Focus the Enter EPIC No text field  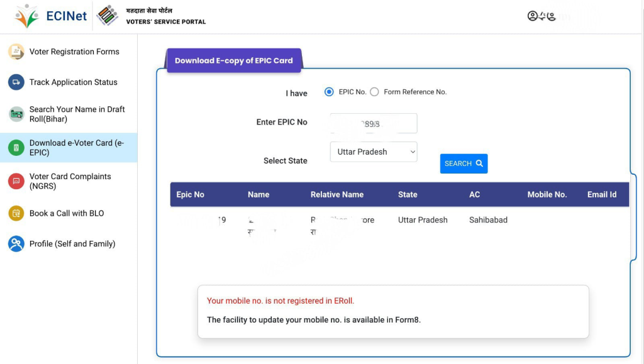tap(374, 123)
